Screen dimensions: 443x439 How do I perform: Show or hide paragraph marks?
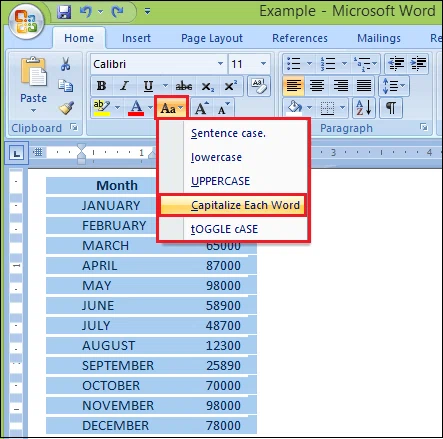click(x=391, y=108)
